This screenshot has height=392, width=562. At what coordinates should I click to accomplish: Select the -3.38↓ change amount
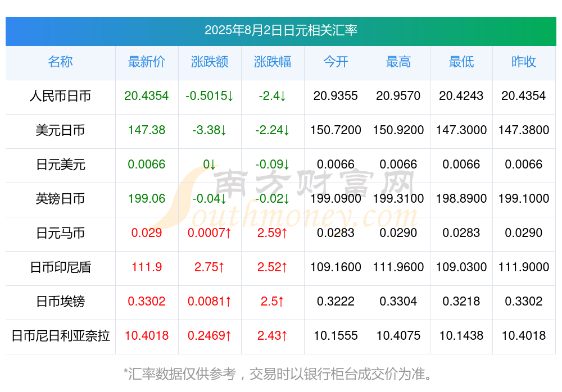coord(210,130)
